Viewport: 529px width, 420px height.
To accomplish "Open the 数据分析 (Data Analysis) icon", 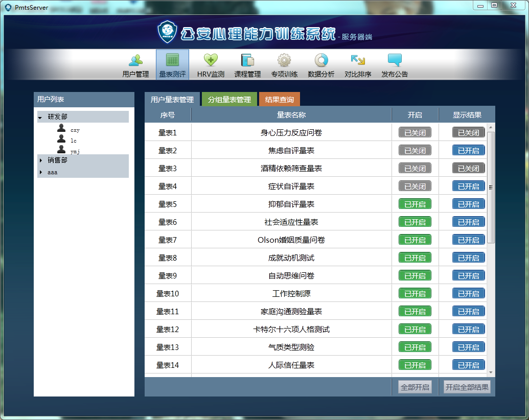I will coord(321,64).
